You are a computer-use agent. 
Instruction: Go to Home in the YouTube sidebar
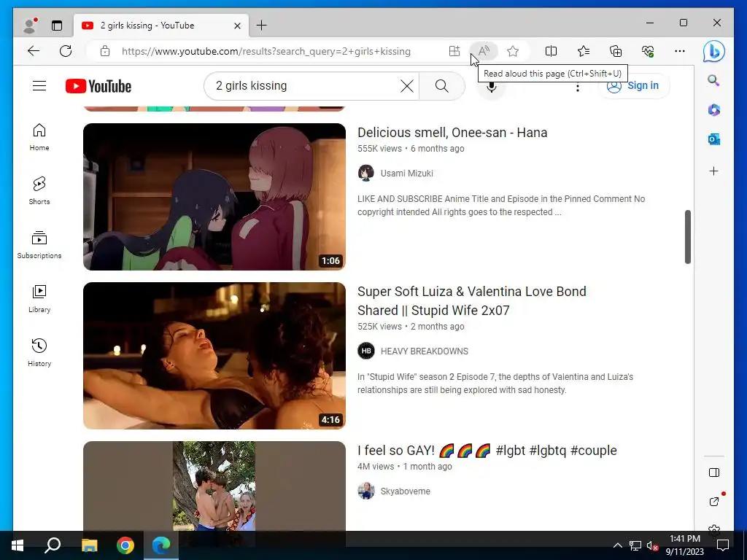(39, 137)
